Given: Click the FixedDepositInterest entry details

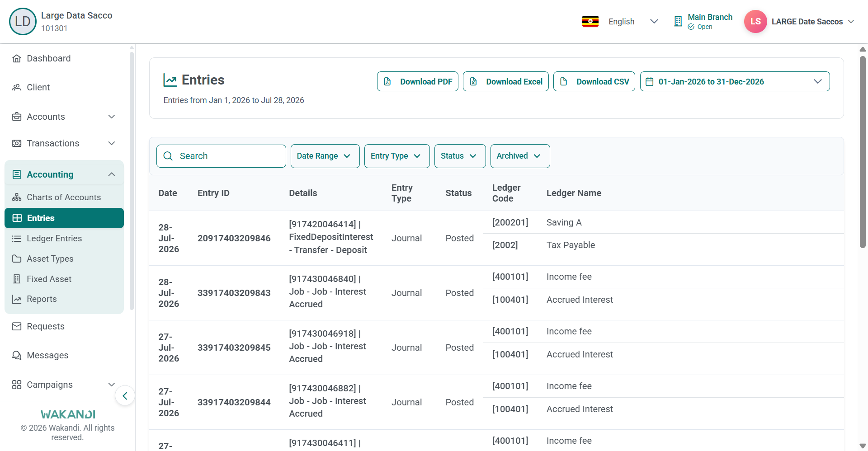Looking at the screenshot, I should [331, 237].
